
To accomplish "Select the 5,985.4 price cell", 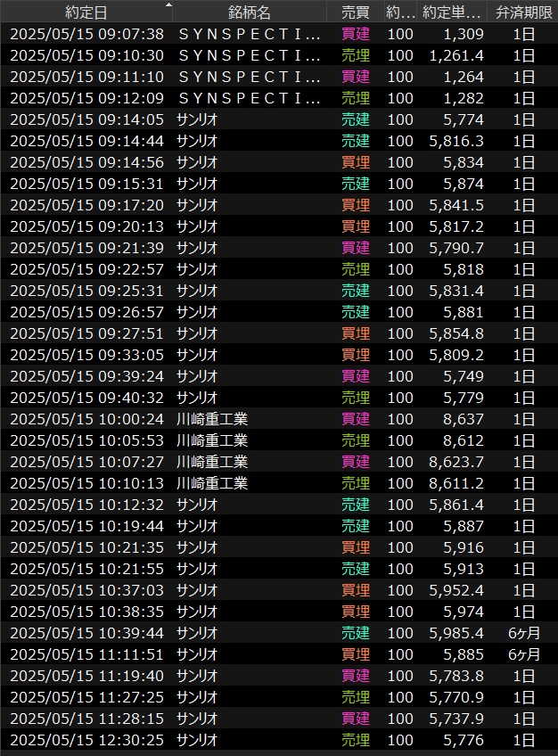I will click(456, 633).
